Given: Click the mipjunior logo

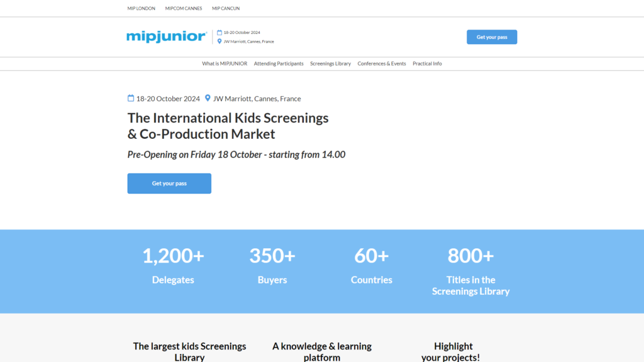Looking at the screenshot, I should (167, 36).
